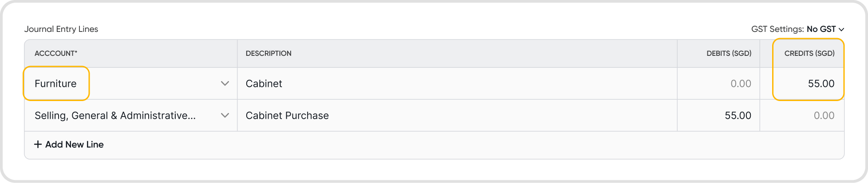The image size is (868, 183).
Task: Click the 0.00 debit for Furniture row
Action: [x=740, y=84]
